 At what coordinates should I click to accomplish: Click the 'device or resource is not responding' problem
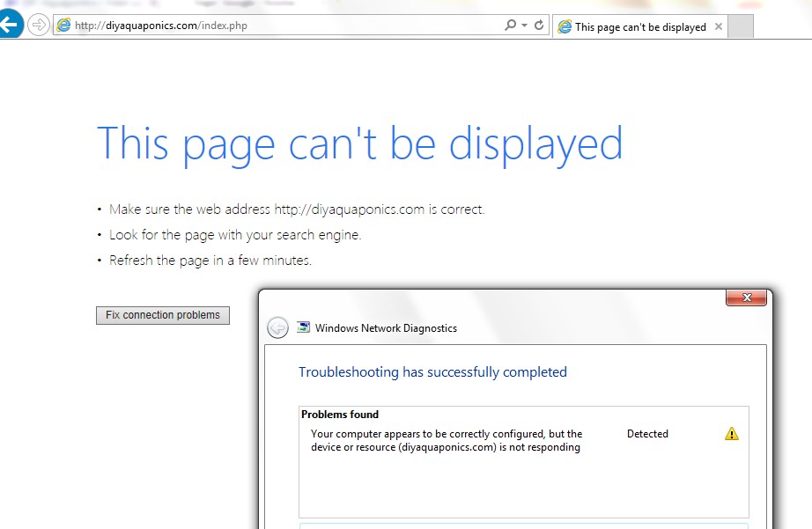click(447, 440)
